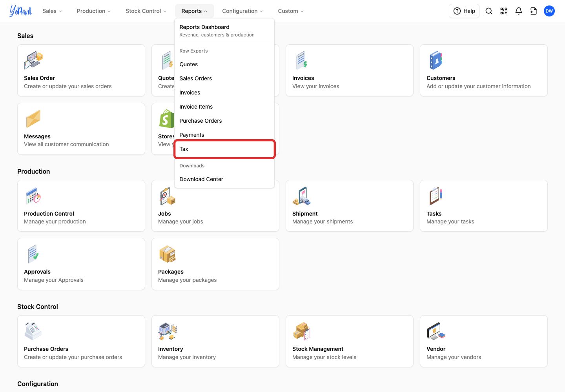The width and height of the screenshot is (565, 392).
Task: Open the QR code scanner icon
Action: click(504, 11)
